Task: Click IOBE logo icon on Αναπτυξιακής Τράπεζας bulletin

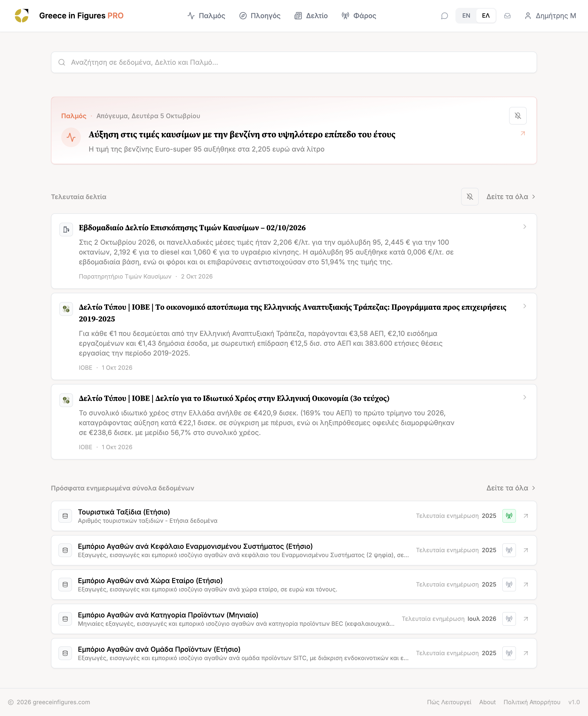Action: pyautogui.click(x=66, y=309)
